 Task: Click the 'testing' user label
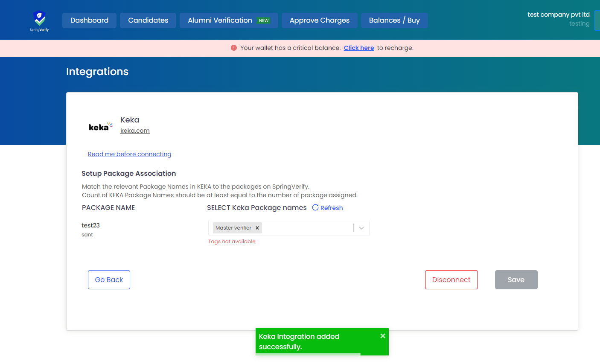(x=580, y=24)
